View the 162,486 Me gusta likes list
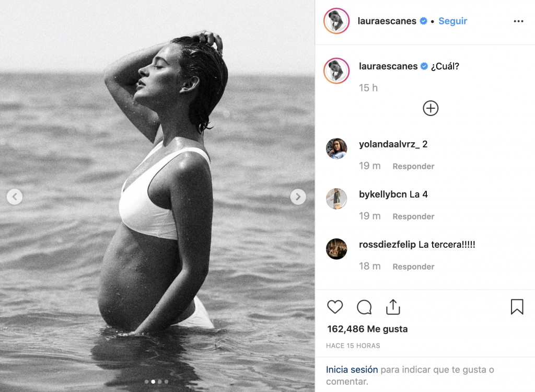The width and height of the screenshot is (535, 392). coord(367,329)
